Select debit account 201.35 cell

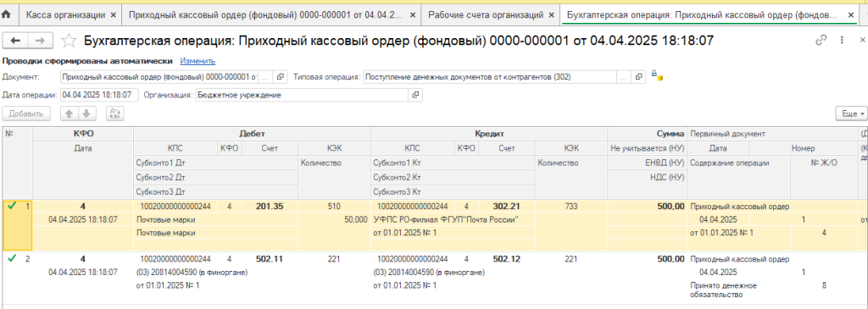pyautogui.click(x=270, y=207)
